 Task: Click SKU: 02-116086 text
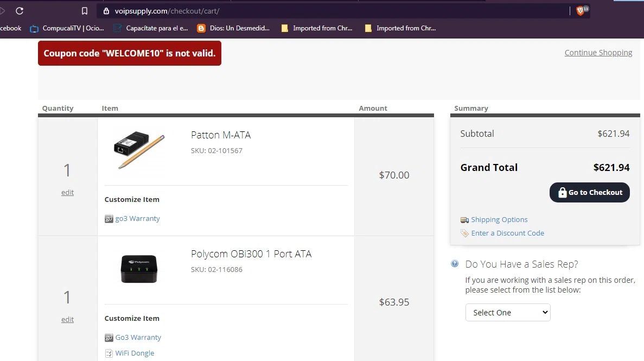click(x=216, y=269)
